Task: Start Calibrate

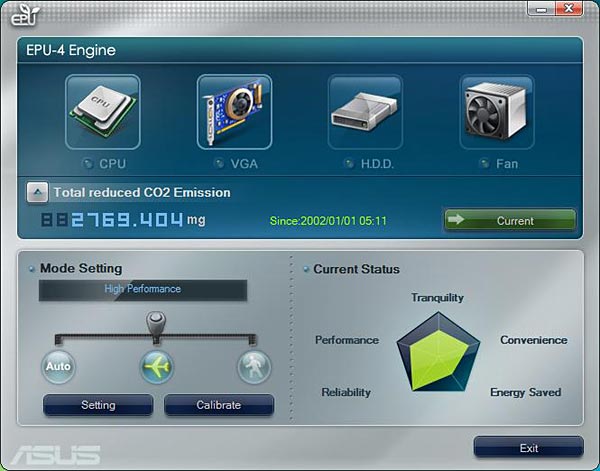Action: click(219, 405)
